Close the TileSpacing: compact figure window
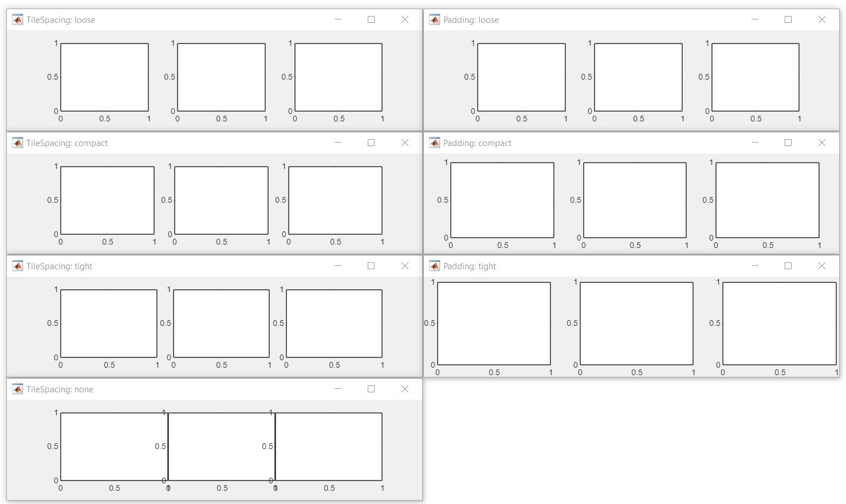 405,143
